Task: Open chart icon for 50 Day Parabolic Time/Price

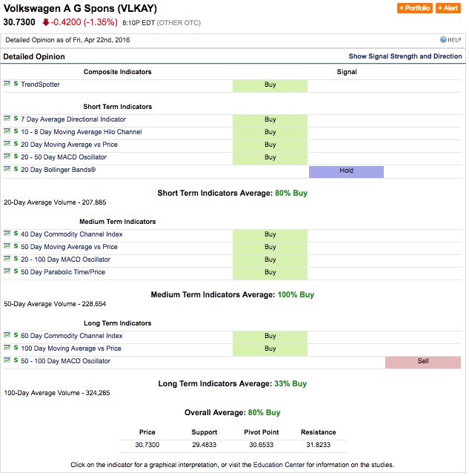Action: tap(7, 271)
